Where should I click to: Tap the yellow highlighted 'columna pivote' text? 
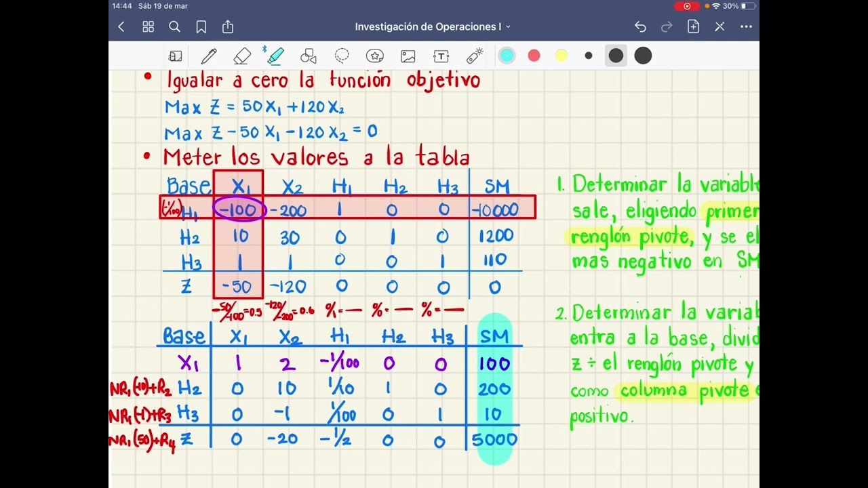point(685,390)
